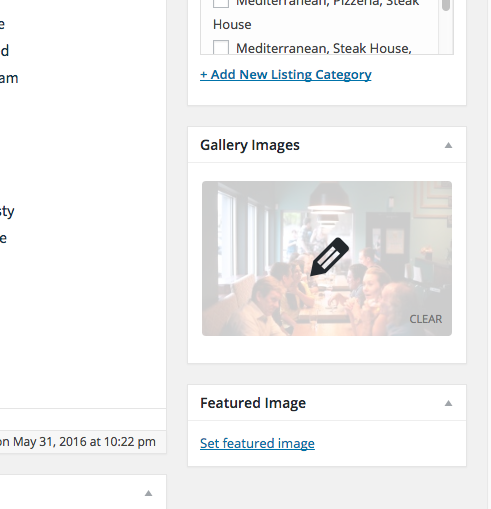Tick the Mediterranean, Pizzeria, Steak House checkbox
491x509 pixels.
click(221, 3)
